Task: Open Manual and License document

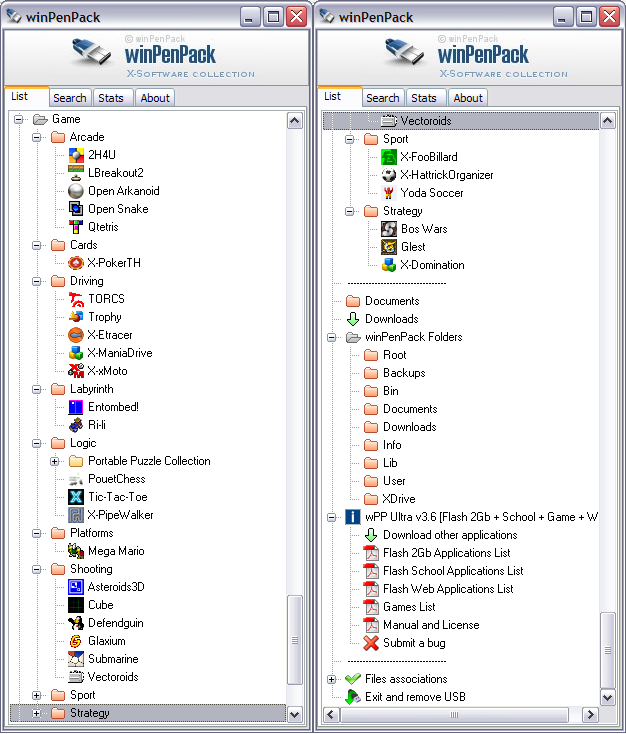Action: (x=431, y=625)
